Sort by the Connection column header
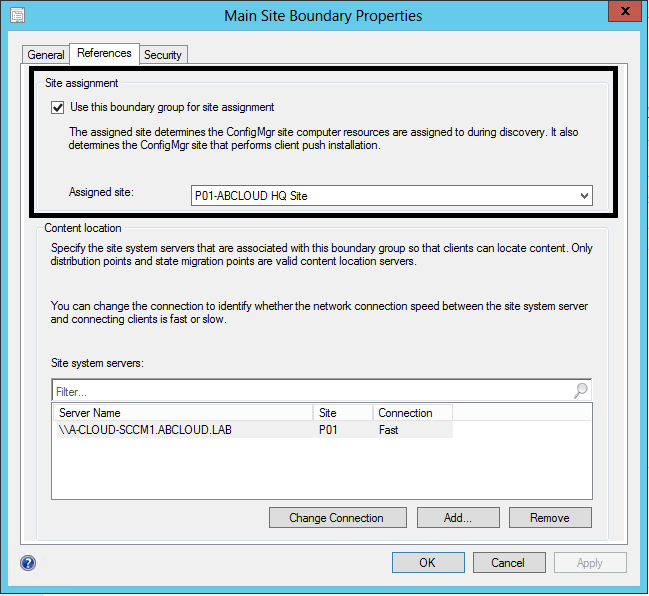 click(412, 413)
